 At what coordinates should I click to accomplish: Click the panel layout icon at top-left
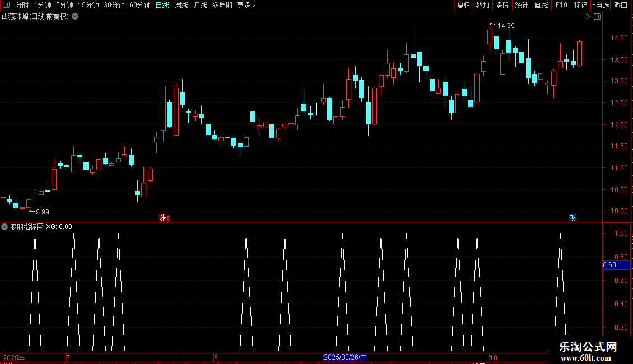(x=6, y=5)
